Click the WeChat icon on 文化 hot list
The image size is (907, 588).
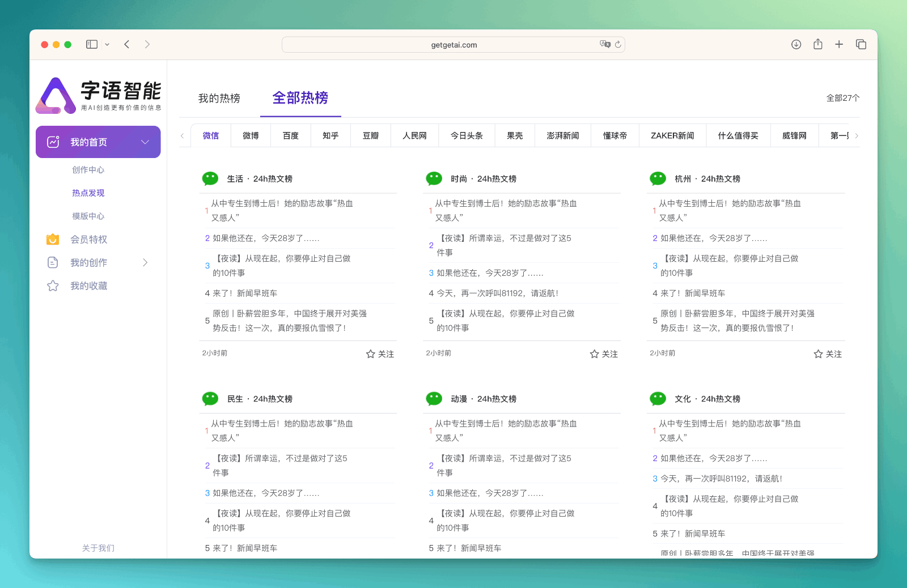(658, 398)
